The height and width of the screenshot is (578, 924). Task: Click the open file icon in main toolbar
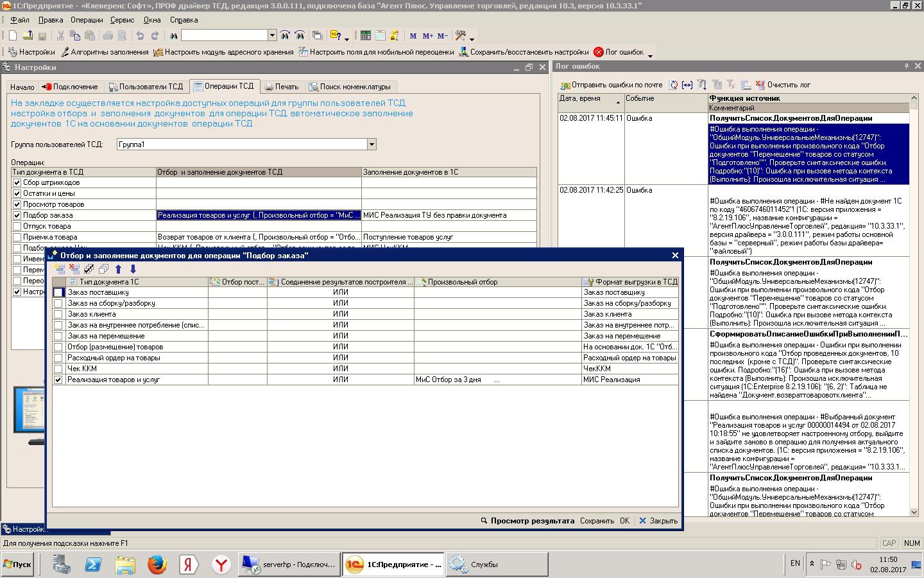[x=28, y=36]
